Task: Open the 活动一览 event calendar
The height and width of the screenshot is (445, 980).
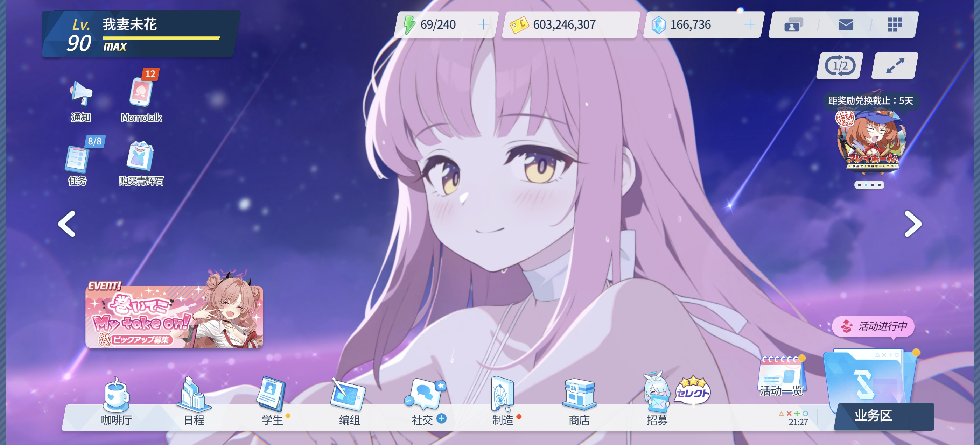Action: pyautogui.click(x=782, y=376)
